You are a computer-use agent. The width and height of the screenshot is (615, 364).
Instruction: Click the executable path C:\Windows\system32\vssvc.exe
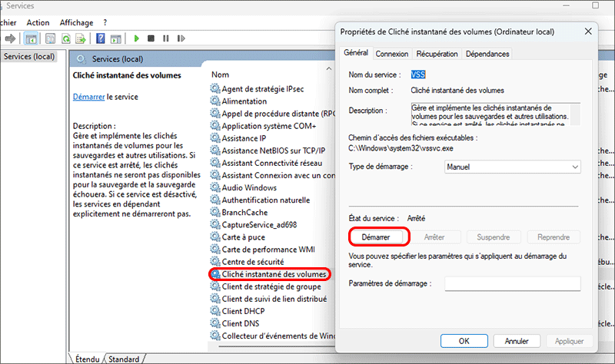(x=401, y=148)
